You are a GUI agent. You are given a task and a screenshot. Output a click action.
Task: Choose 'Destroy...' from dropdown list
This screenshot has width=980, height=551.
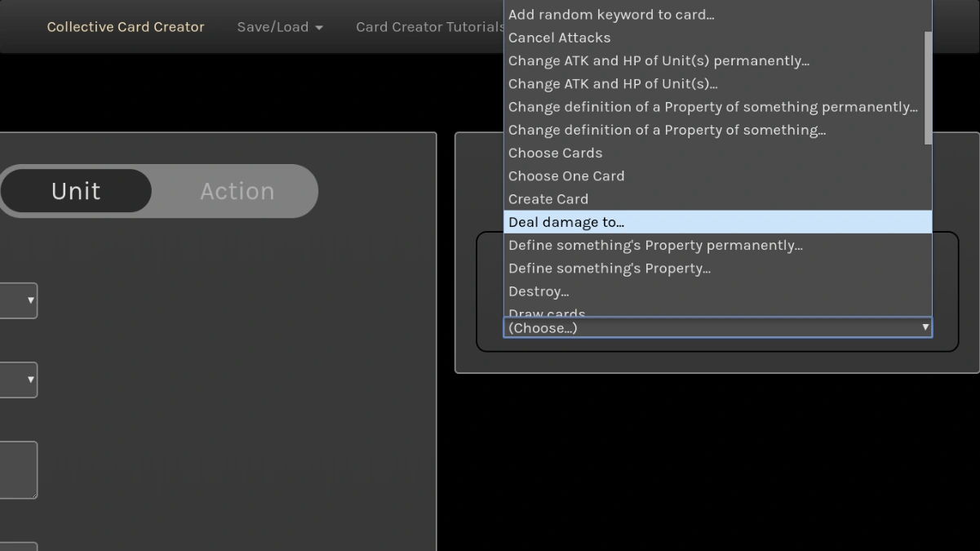click(x=539, y=291)
